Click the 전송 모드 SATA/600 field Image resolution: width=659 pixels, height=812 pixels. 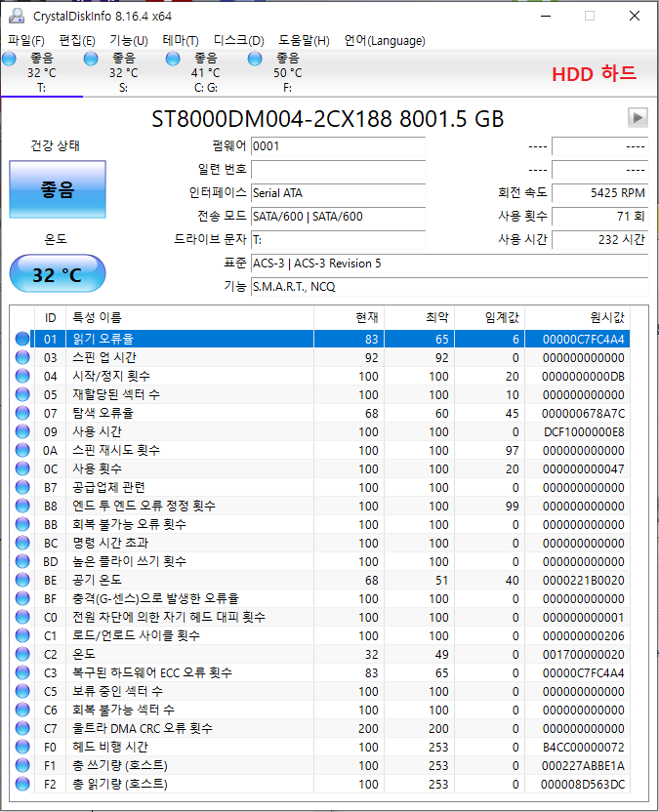pyautogui.click(x=339, y=216)
